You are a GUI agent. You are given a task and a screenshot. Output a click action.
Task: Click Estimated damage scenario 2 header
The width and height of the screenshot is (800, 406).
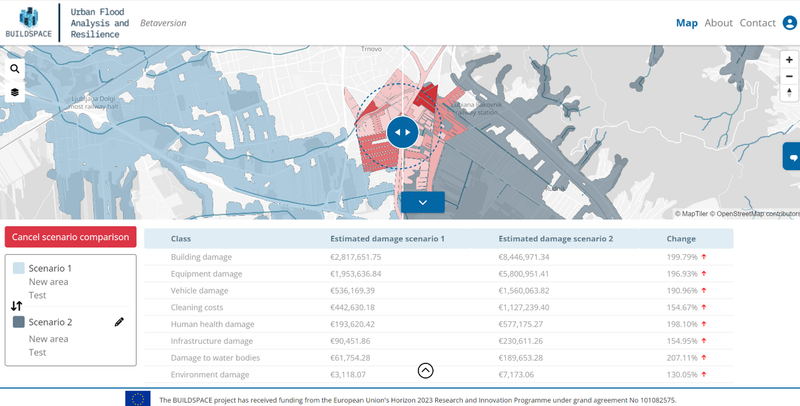coord(556,239)
